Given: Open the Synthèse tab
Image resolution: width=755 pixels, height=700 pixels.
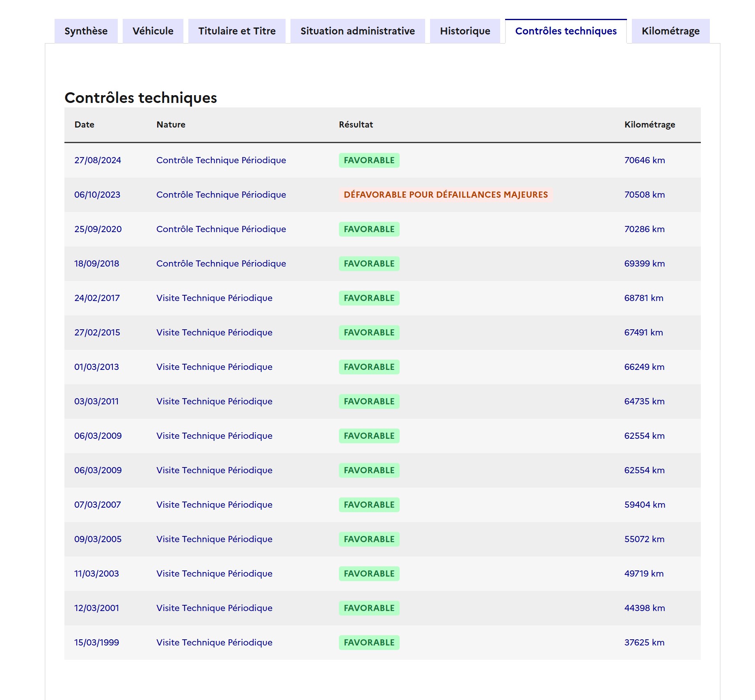Looking at the screenshot, I should click(86, 31).
